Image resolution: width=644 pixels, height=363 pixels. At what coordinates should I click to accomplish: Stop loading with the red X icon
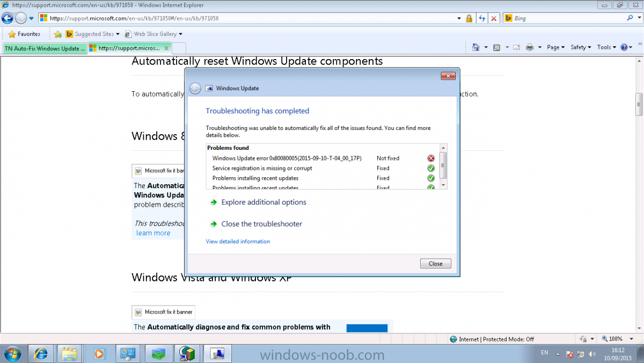(x=494, y=18)
